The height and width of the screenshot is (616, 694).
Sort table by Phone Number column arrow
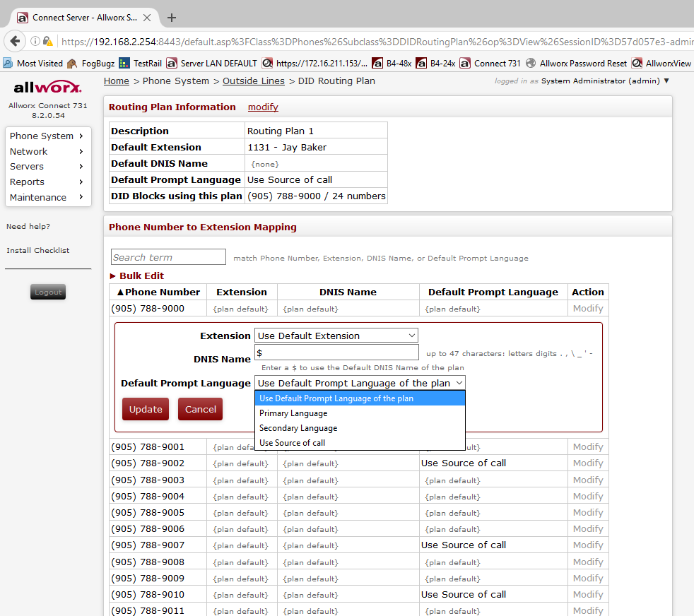120,292
